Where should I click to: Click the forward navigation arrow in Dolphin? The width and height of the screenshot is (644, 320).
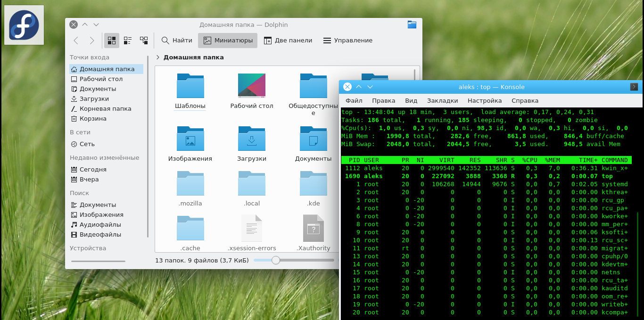click(x=92, y=41)
